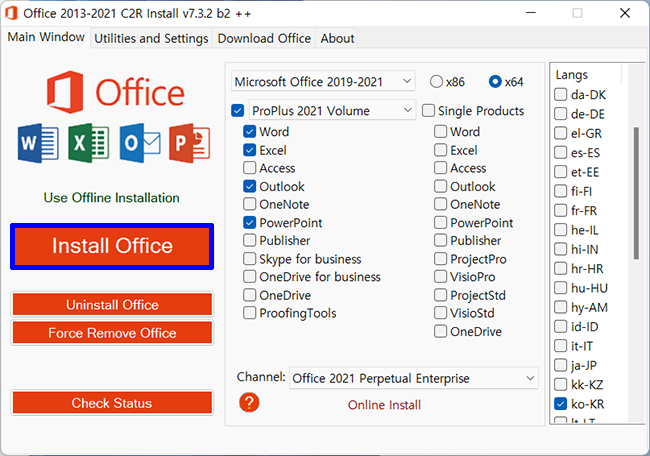Check the da-DK language checkbox
This screenshot has height=456, width=650.
click(x=560, y=95)
